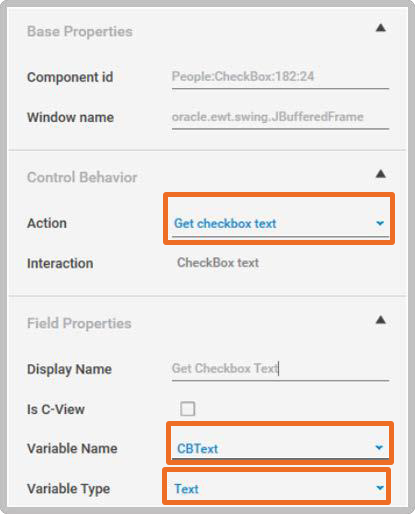Open the Action dropdown arrow
The height and width of the screenshot is (514, 415).
tap(380, 223)
